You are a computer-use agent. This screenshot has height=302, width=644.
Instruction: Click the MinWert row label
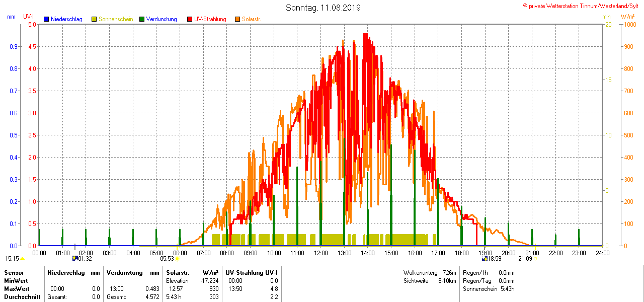point(16,281)
